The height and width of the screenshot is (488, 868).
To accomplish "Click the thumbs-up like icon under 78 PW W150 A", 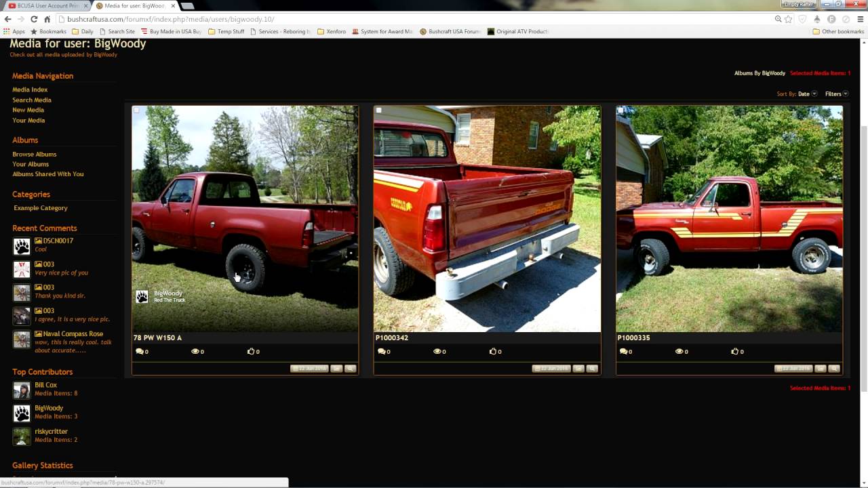I will tap(251, 351).
